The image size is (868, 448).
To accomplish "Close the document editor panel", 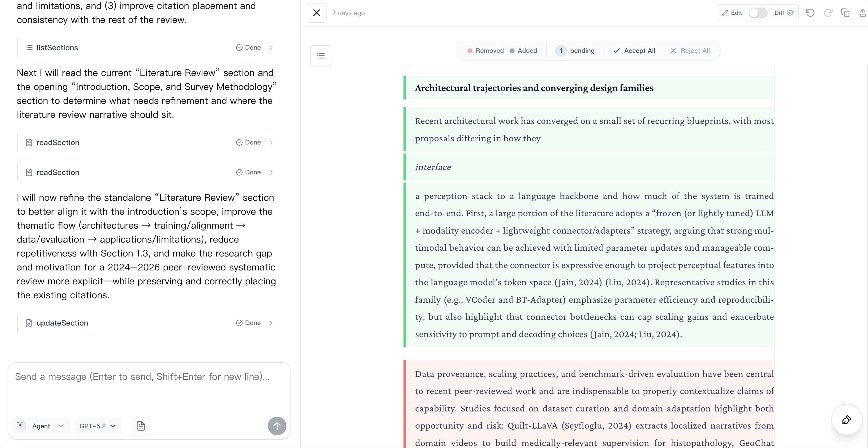I will (x=316, y=13).
